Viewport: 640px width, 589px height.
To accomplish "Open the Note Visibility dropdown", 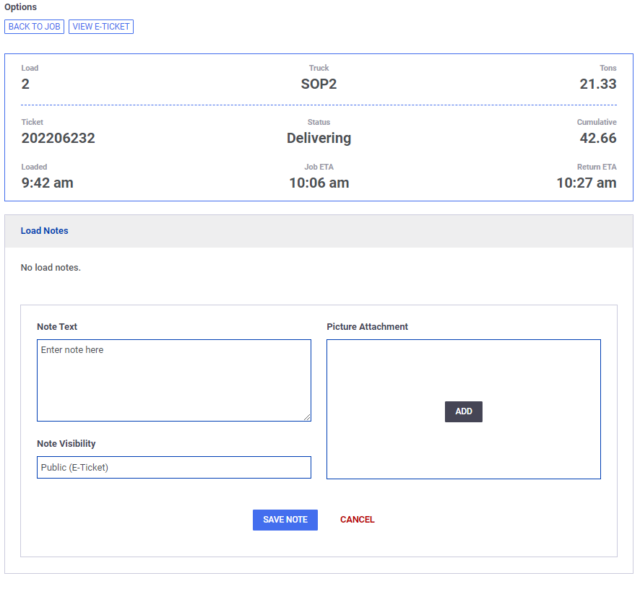I will (x=173, y=467).
